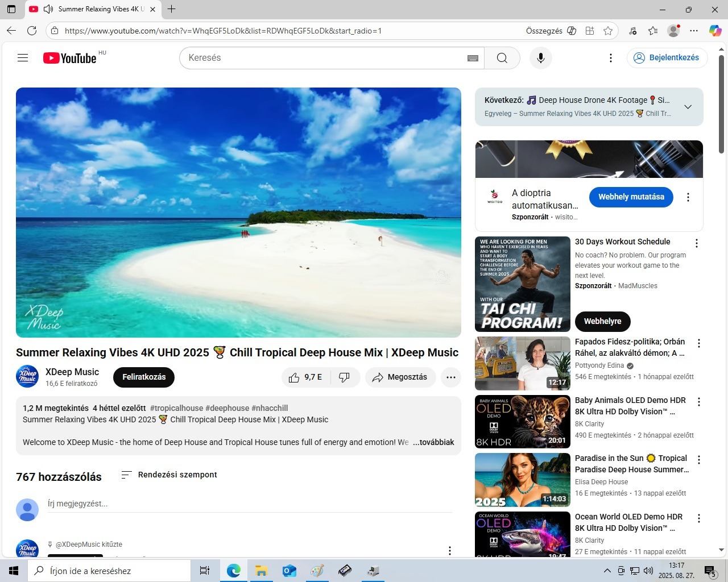Click the Írj megjegyzést comment field
The image size is (728, 582).
[250, 504]
